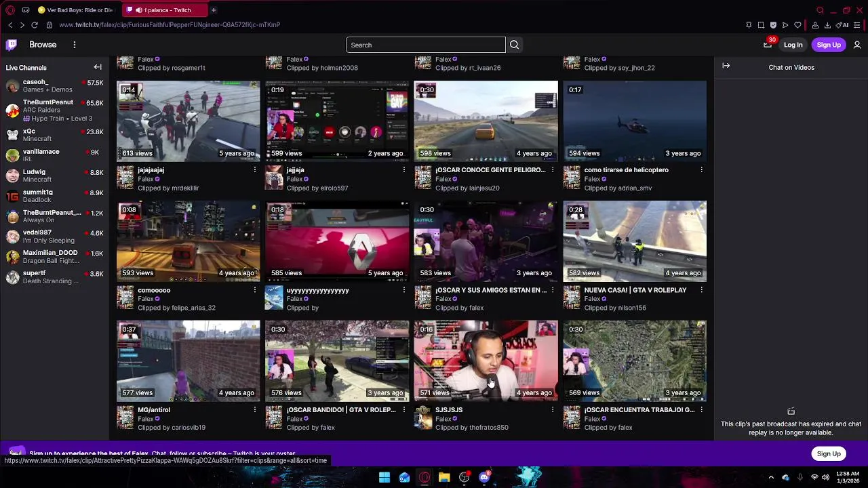Open caseoh_ live channel
Image resolution: width=868 pixels, height=488 pixels.
point(54,86)
